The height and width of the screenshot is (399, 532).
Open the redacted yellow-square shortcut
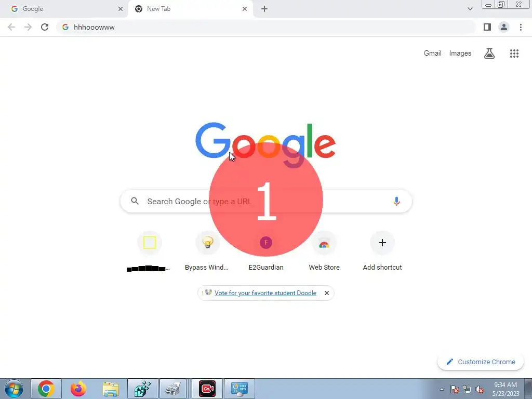[149, 252]
